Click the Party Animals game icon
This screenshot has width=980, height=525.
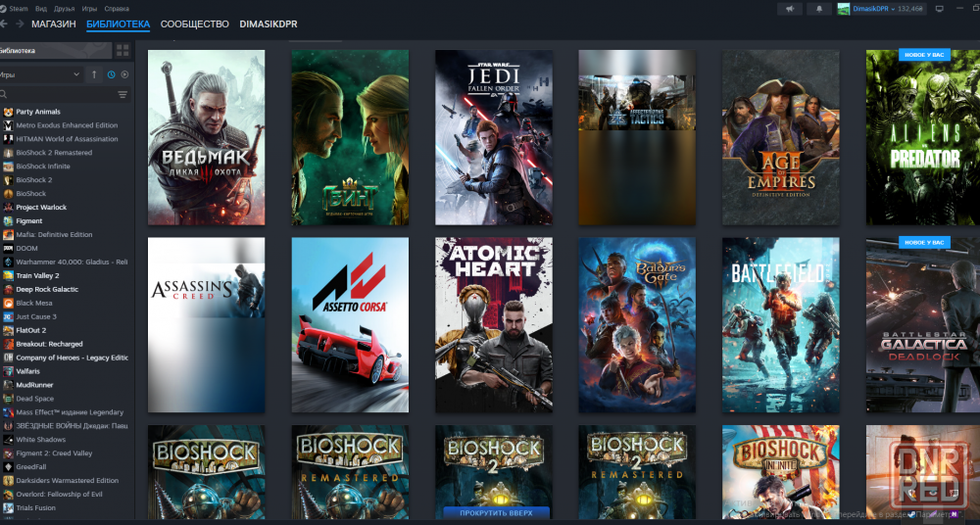click(x=8, y=112)
